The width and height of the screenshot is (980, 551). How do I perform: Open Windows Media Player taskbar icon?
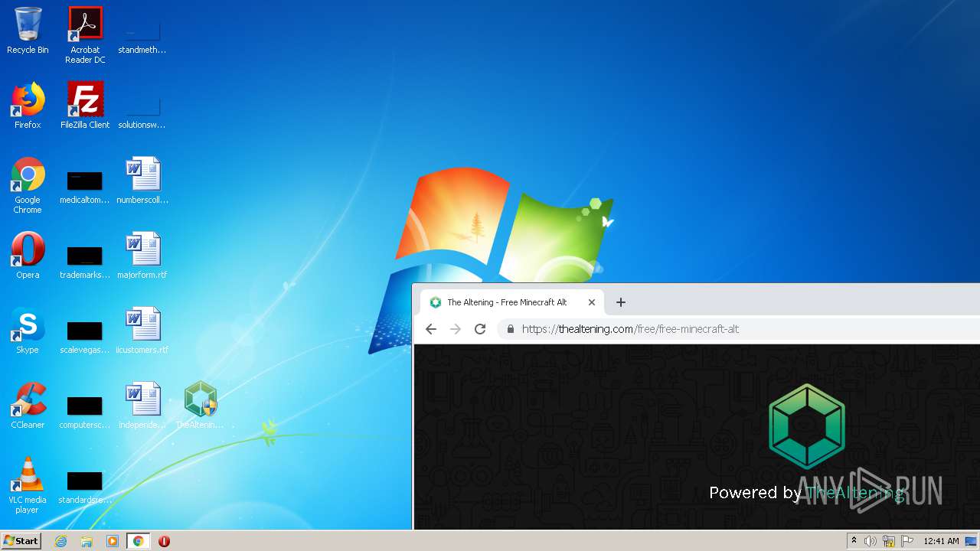pyautogui.click(x=113, y=541)
